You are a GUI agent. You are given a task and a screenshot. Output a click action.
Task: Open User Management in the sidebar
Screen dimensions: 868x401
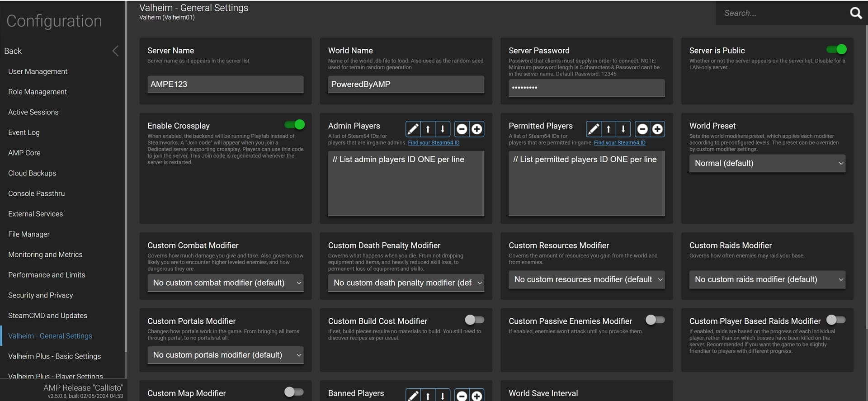point(38,71)
